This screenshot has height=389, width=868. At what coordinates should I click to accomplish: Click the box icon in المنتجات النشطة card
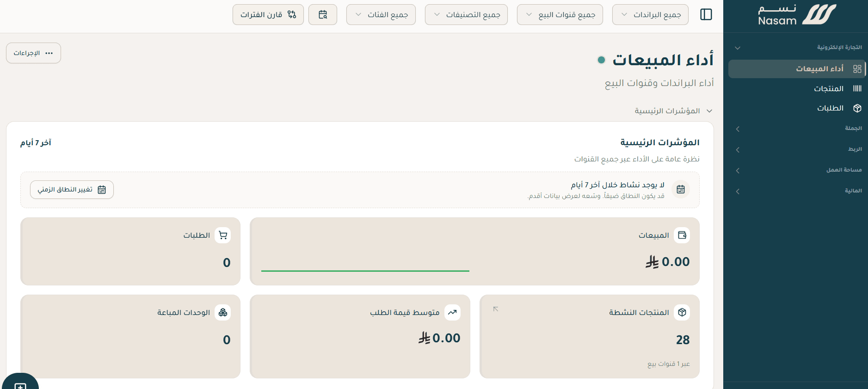682,312
